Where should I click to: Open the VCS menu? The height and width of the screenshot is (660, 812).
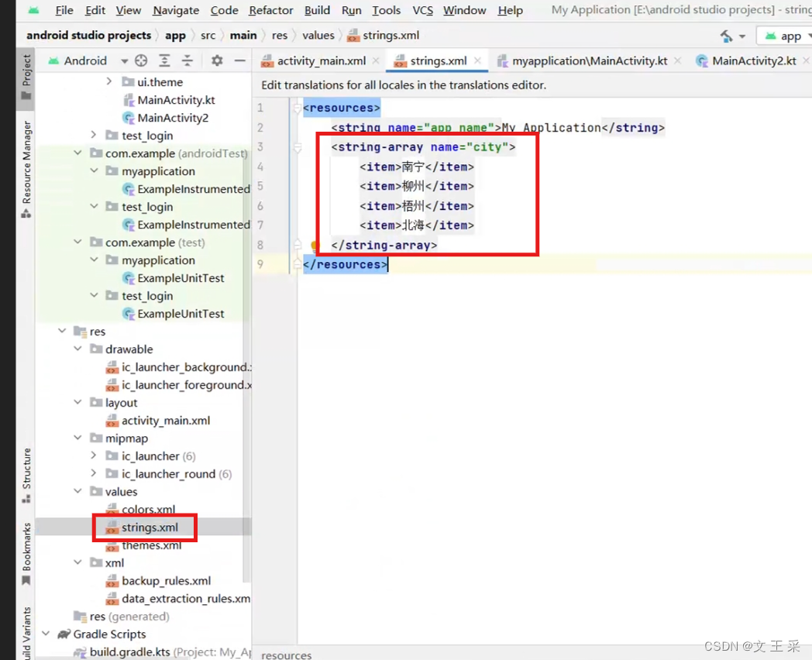click(422, 10)
